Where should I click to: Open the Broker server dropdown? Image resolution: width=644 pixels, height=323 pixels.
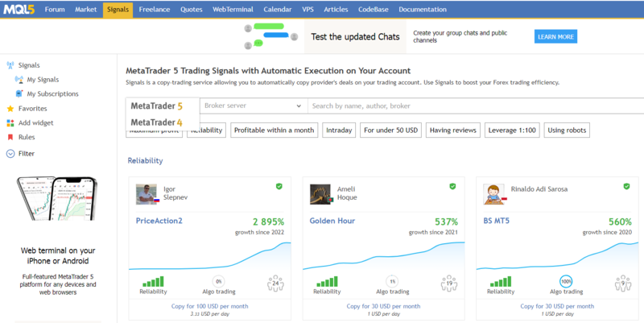(254, 106)
